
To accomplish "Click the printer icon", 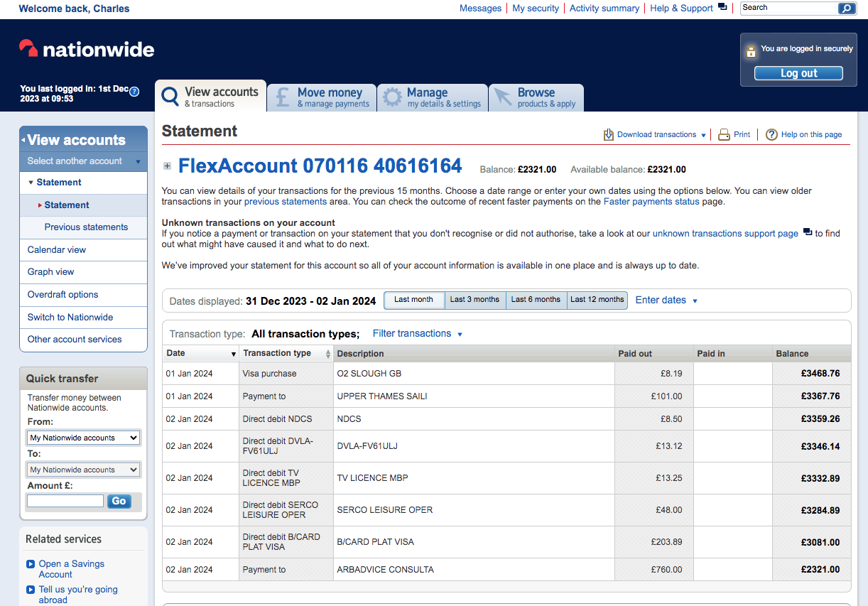I will (724, 134).
